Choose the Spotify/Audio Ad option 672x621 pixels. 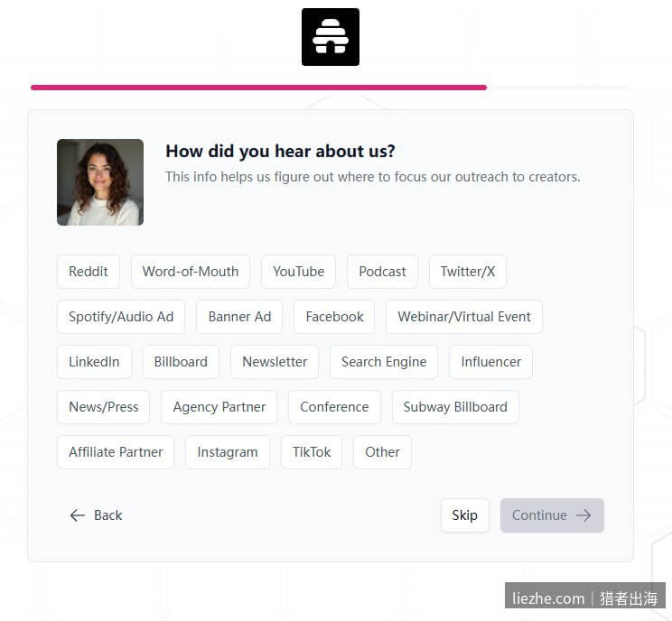coord(121,317)
